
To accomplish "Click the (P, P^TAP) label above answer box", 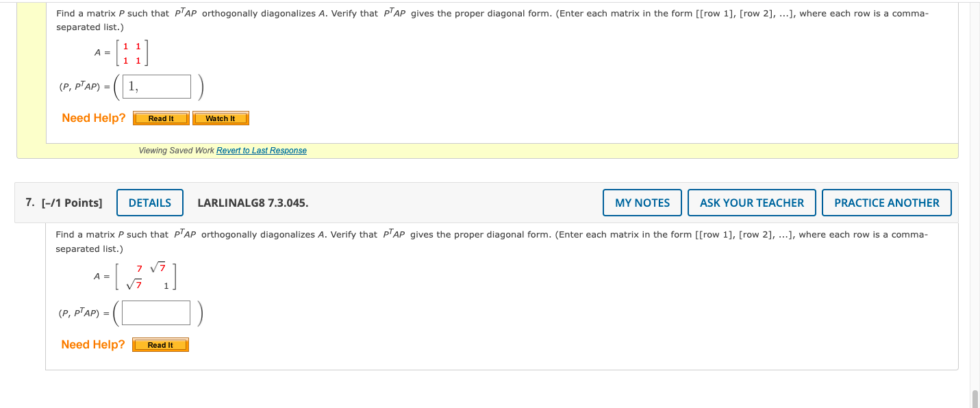I will coord(82,312).
